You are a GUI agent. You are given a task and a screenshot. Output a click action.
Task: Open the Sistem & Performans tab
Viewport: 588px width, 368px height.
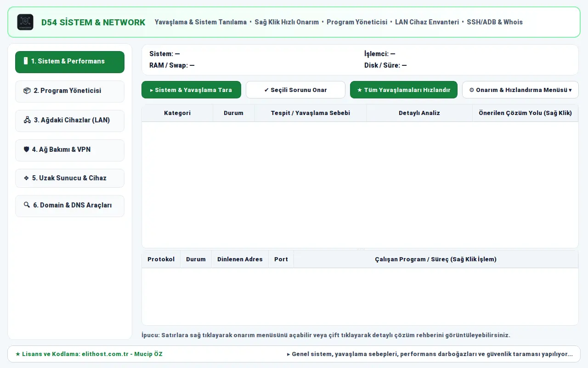(70, 62)
